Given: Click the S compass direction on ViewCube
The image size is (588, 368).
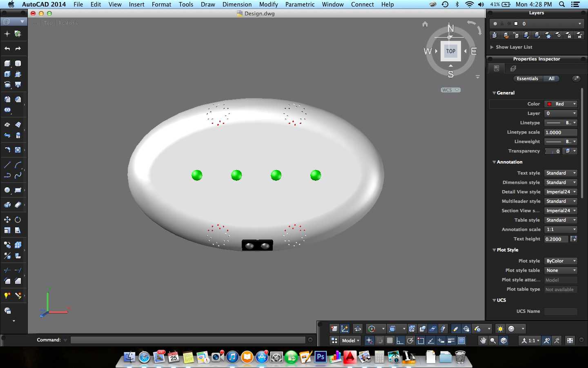Looking at the screenshot, I should [x=451, y=74].
